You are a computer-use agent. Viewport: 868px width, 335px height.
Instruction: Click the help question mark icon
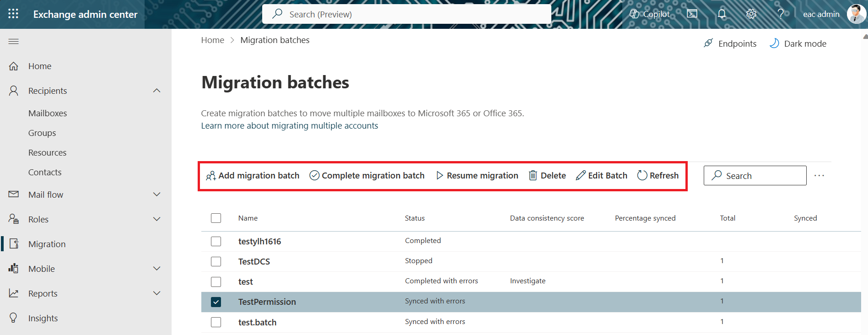pyautogui.click(x=781, y=14)
